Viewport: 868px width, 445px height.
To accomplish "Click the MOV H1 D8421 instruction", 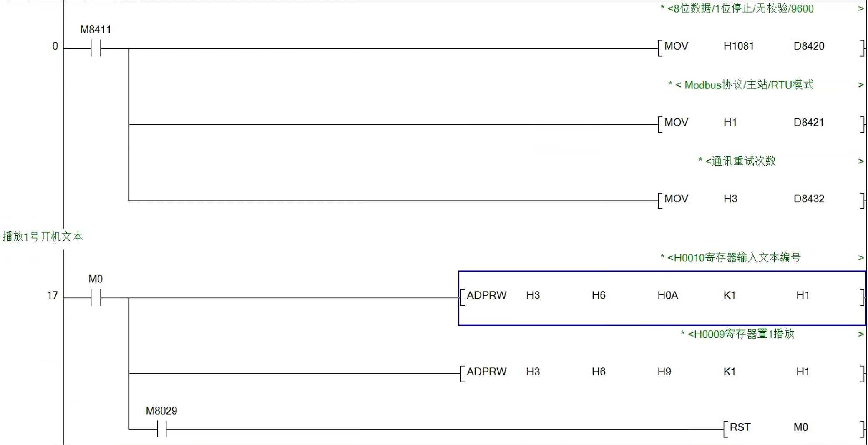I will (762, 124).
